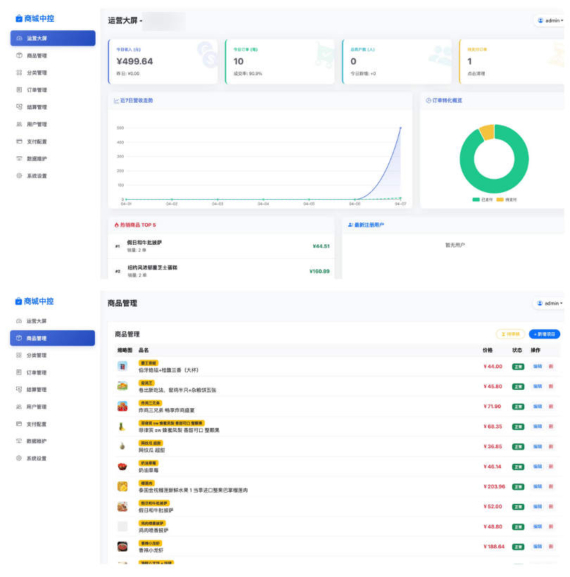Click the 系统设置 gear icon in the lower sidebar
570x577 pixels.
pyautogui.click(x=19, y=458)
